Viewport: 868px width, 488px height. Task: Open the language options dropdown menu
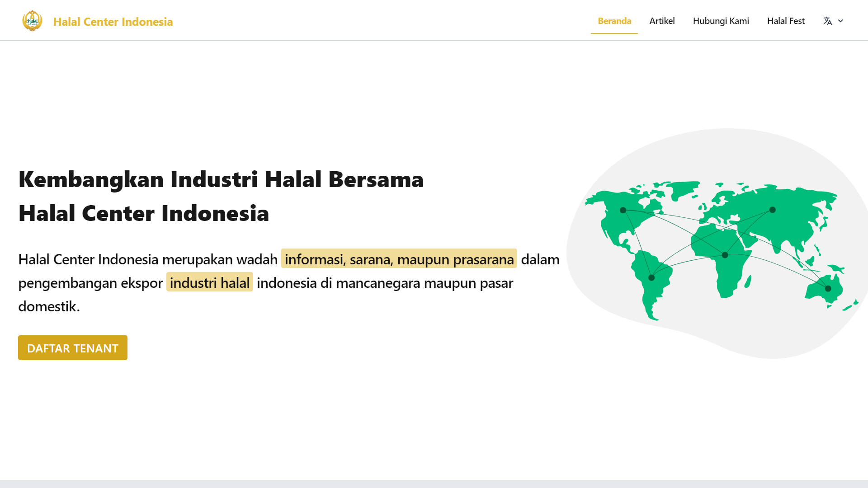point(833,21)
